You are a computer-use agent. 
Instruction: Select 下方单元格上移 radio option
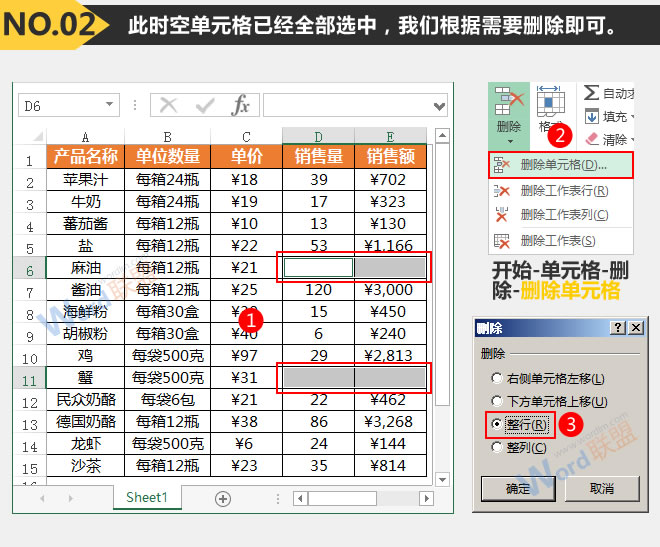(496, 401)
